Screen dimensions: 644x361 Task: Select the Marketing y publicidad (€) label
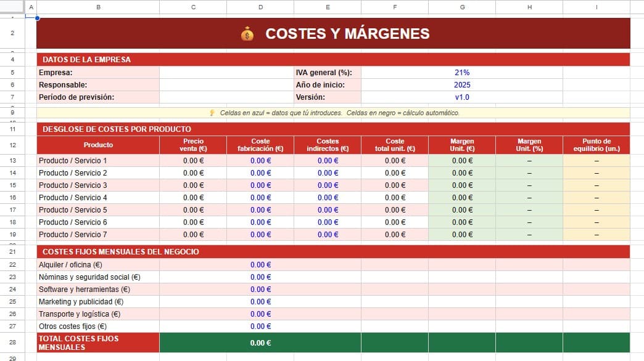[x=98, y=301]
